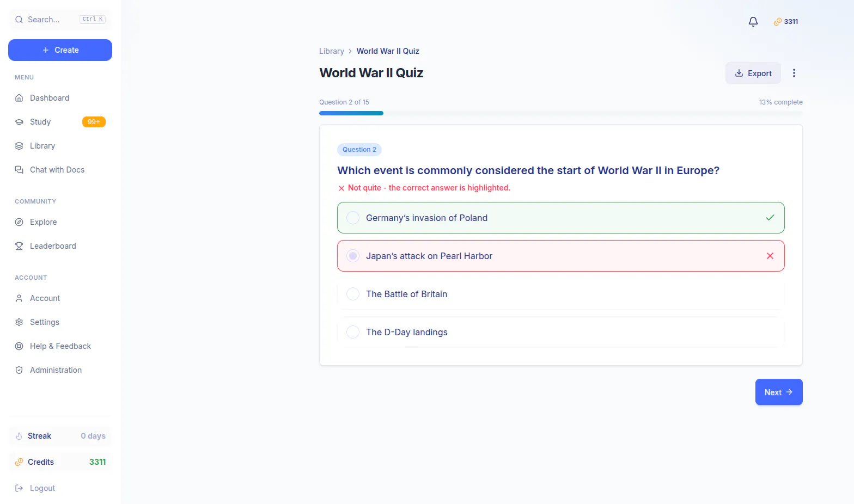Click the Library stack icon
The height and width of the screenshot is (504, 854).
[x=19, y=146]
